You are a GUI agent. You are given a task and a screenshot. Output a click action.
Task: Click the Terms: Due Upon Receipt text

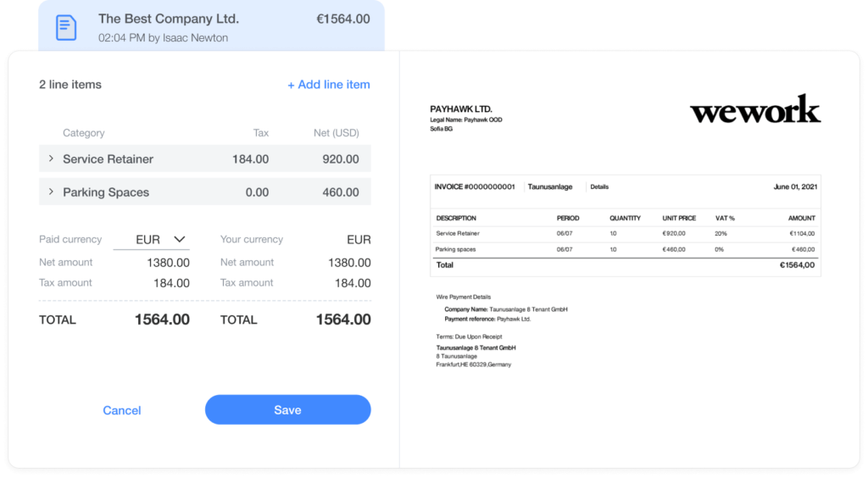(469, 336)
